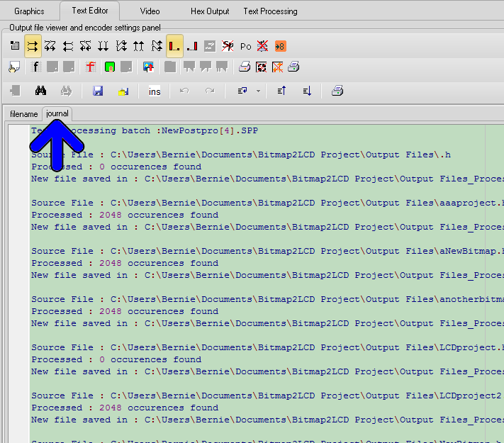Click the red-crossed icon beside Po
504x443 pixels.
[x=262, y=46]
